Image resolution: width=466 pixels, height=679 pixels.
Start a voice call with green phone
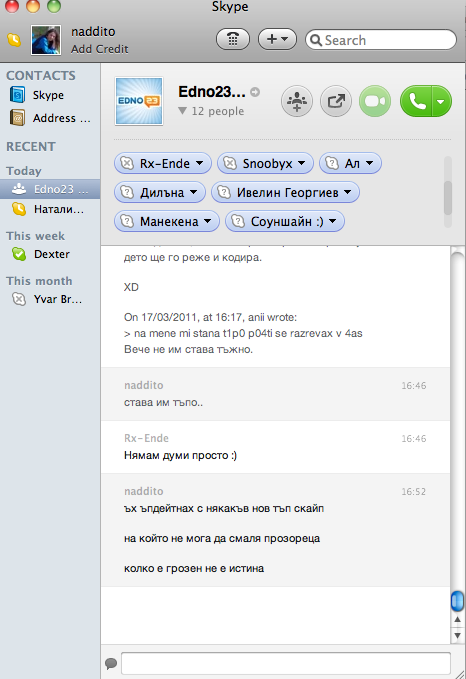415,101
